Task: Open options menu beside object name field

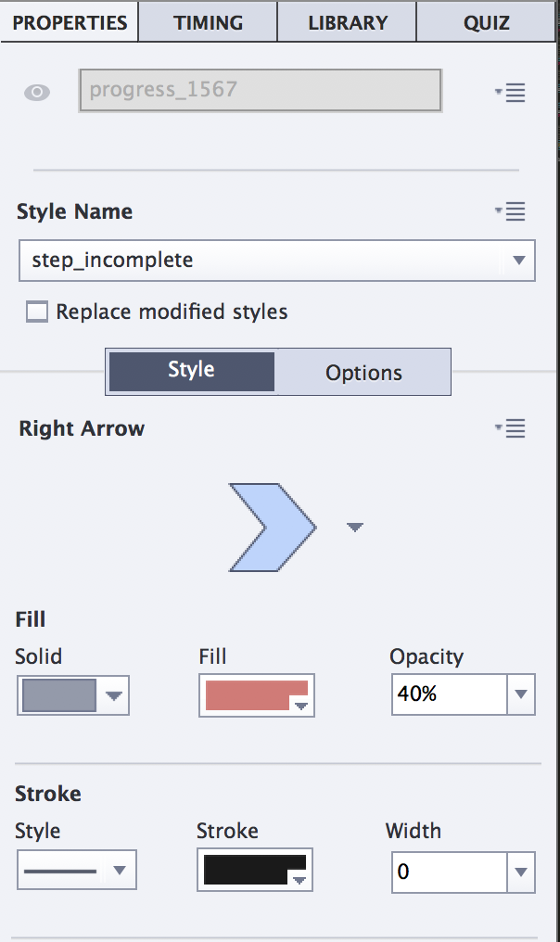Action: click(510, 93)
